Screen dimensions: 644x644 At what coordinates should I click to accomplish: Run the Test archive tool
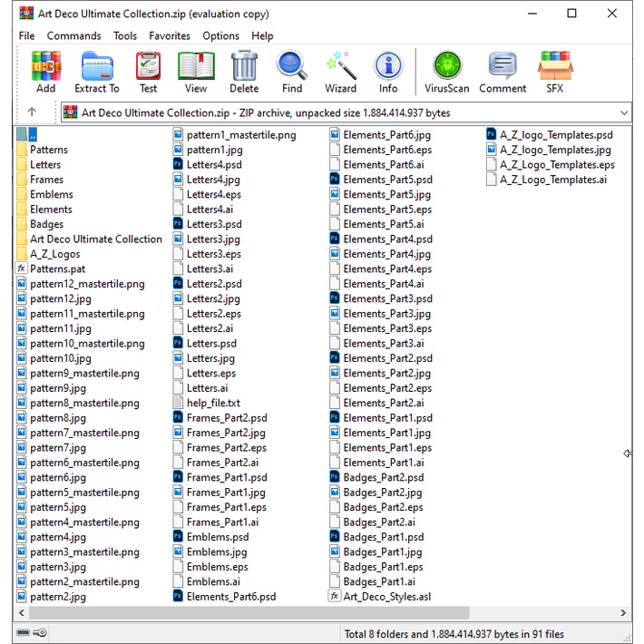[148, 72]
